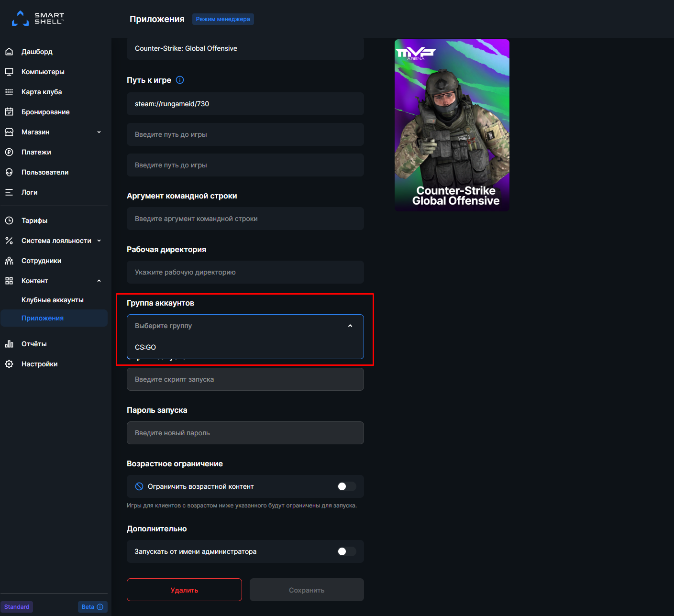Focus the Введите скрипт запуска field
The width and height of the screenshot is (674, 616).
tap(245, 379)
